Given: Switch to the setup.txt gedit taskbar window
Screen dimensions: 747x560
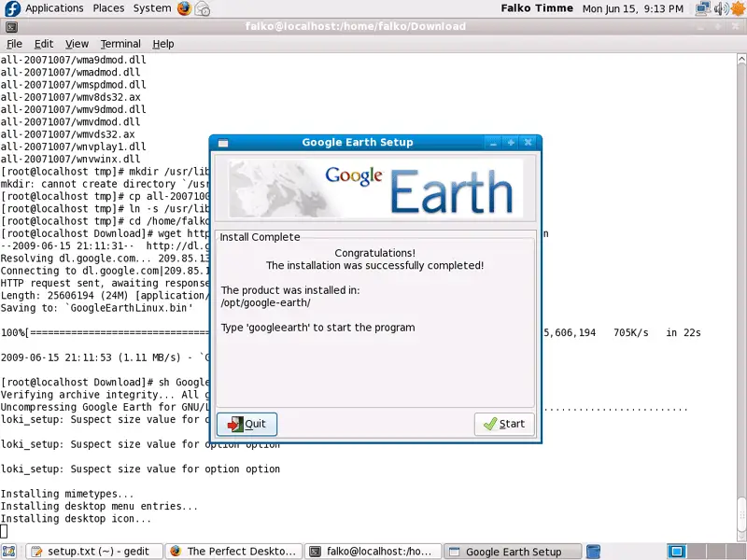Looking at the screenshot, I should click(93, 552).
